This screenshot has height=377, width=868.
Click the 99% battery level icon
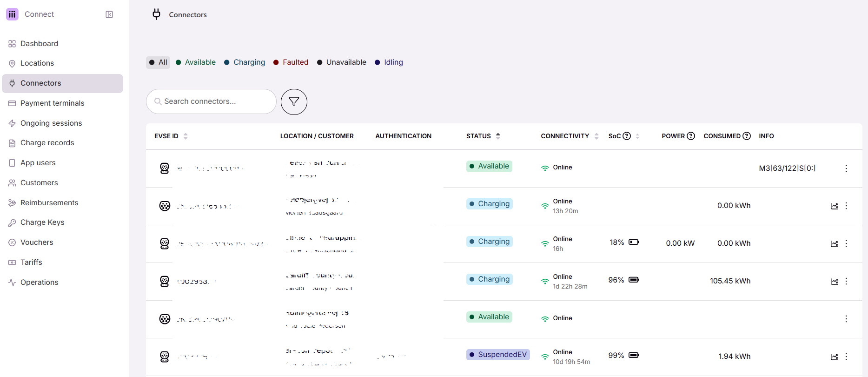[x=634, y=355]
